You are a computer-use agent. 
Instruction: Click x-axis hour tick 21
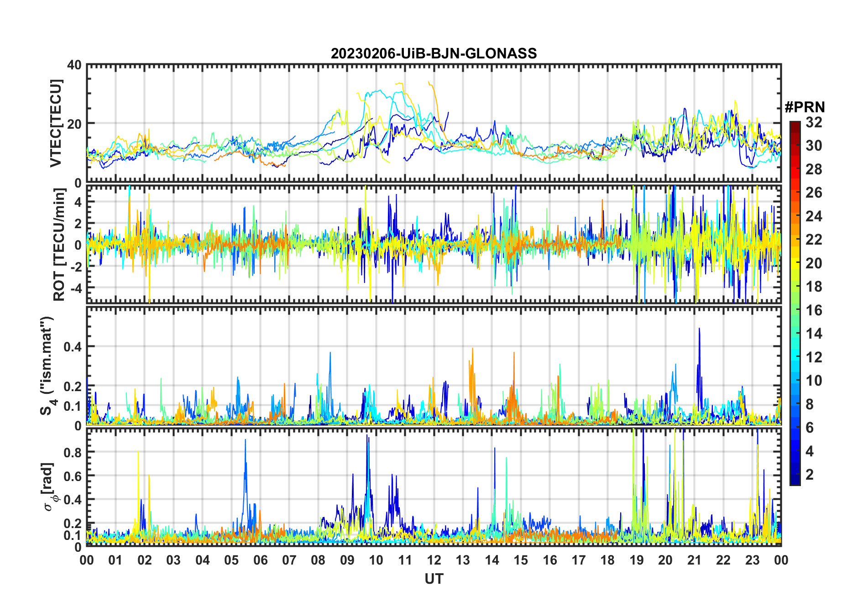695,560
